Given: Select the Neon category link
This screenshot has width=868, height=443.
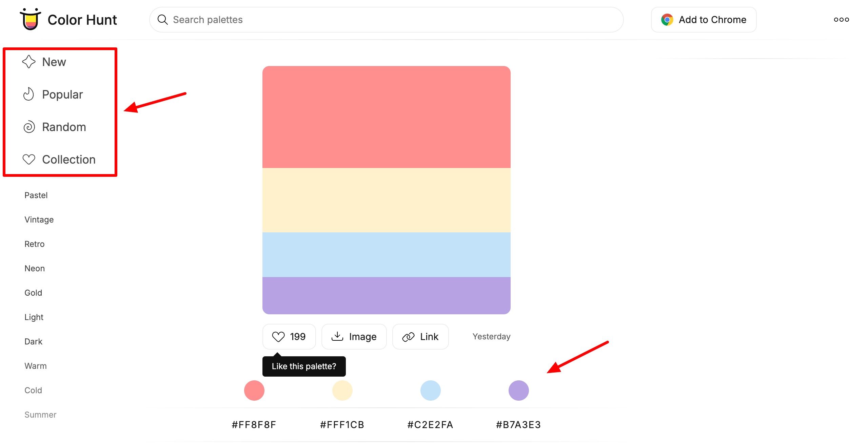Looking at the screenshot, I should tap(35, 269).
